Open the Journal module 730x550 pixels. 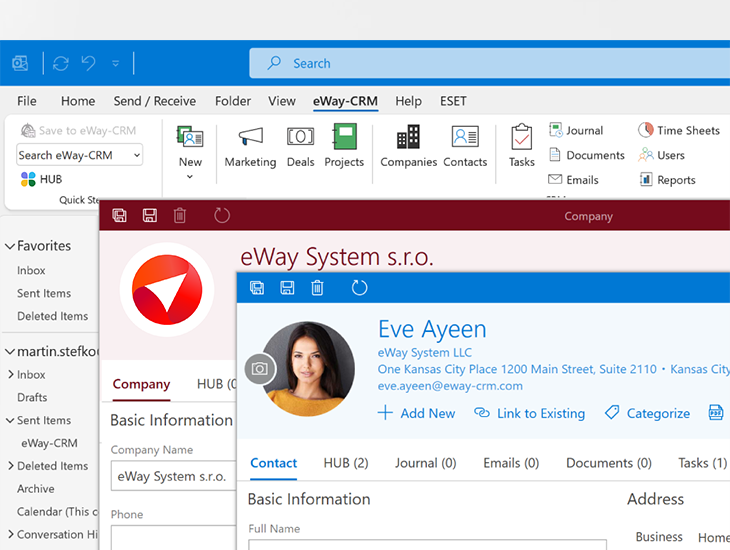(576, 130)
